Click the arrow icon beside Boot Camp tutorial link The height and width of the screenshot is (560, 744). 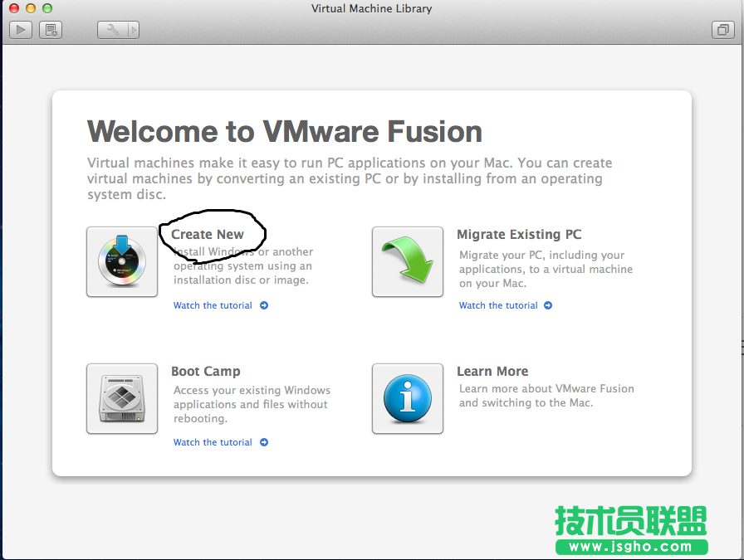pos(264,442)
